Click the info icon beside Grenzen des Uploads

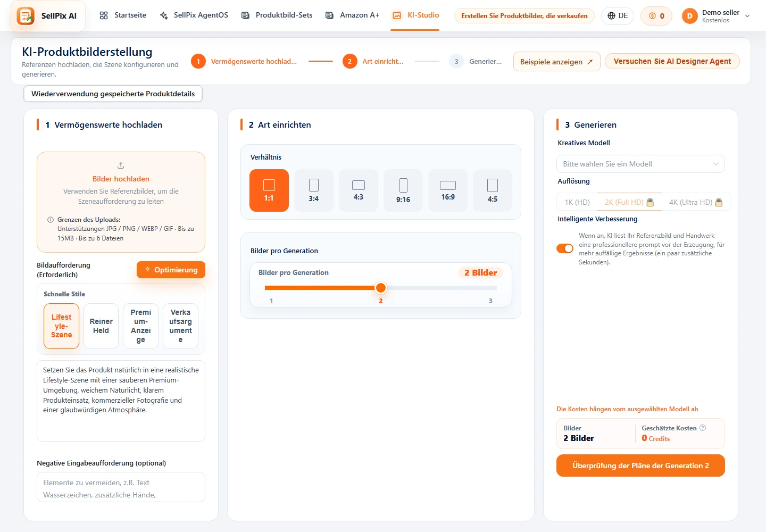[x=51, y=220]
